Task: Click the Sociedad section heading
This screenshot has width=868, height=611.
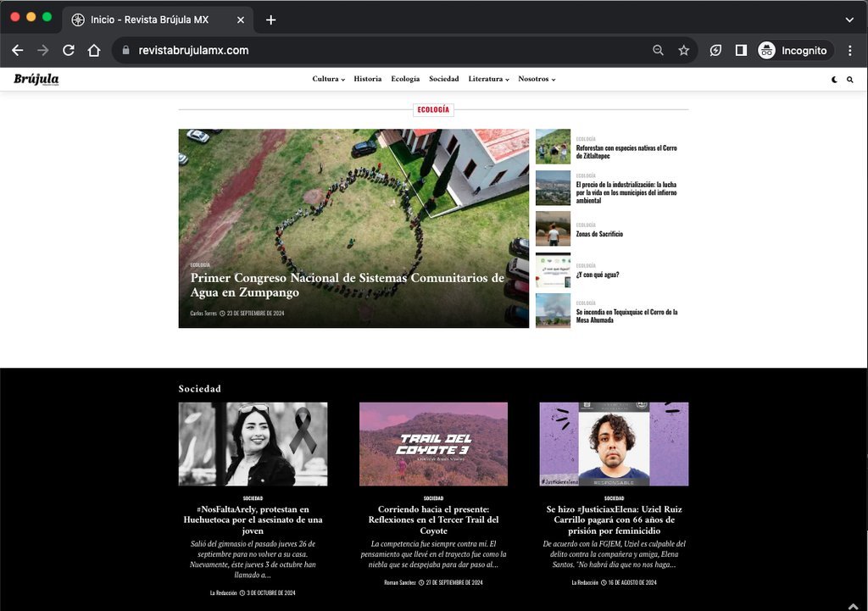Action: tap(199, 388)
